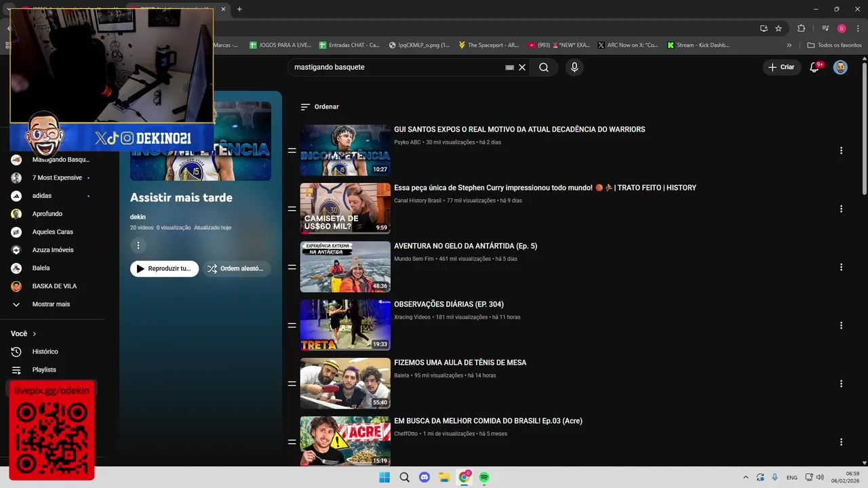Open options for the OBSERVAÇÕES DIÁRIAS video
This screenshot has height=488, width=868.
coord(841,325)
